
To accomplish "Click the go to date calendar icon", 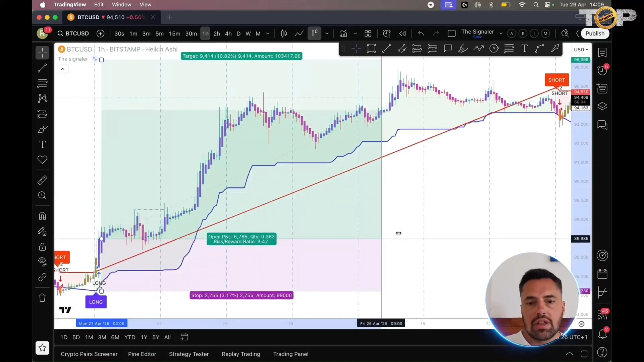I will 184,337.
